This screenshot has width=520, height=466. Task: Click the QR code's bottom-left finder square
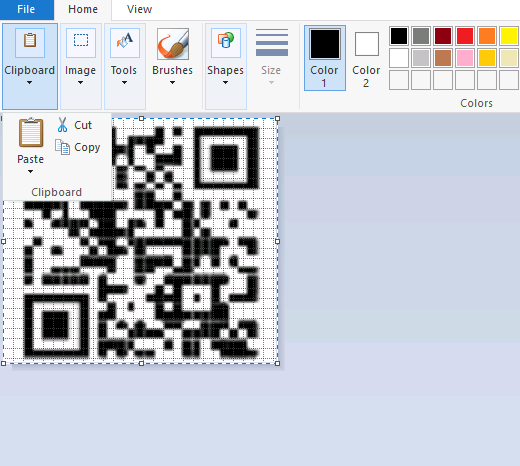(x=56, y=326)
